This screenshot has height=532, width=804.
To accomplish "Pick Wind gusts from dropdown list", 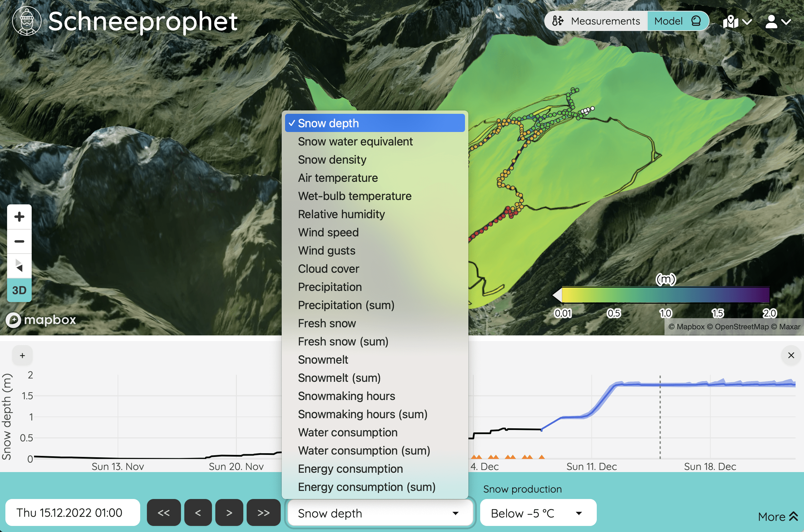I will point(375,251).
